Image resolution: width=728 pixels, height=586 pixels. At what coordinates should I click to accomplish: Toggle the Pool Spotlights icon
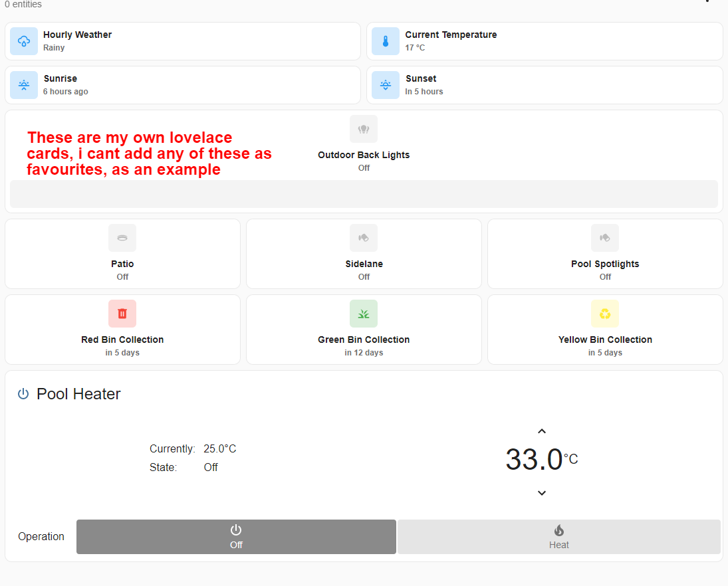point(605,238)
